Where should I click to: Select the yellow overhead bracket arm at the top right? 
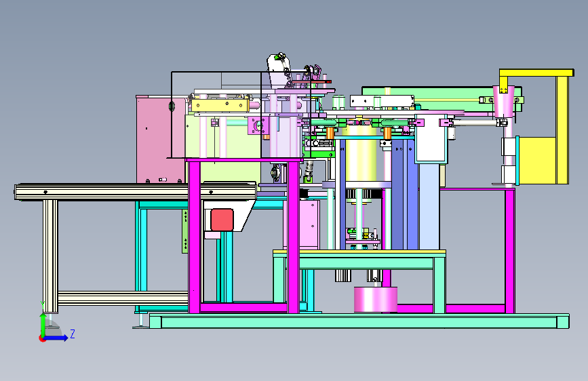[x=536, y=73]
